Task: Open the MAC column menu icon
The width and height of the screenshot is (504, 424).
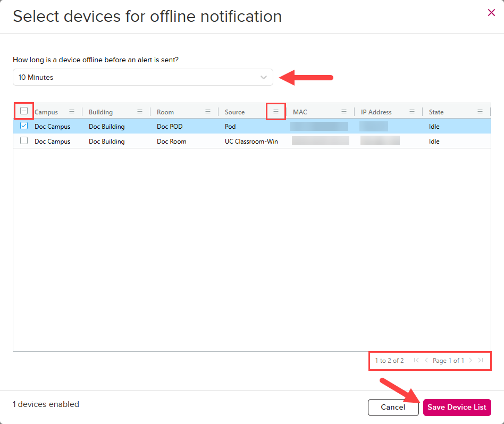Action: tap(344, 112)
